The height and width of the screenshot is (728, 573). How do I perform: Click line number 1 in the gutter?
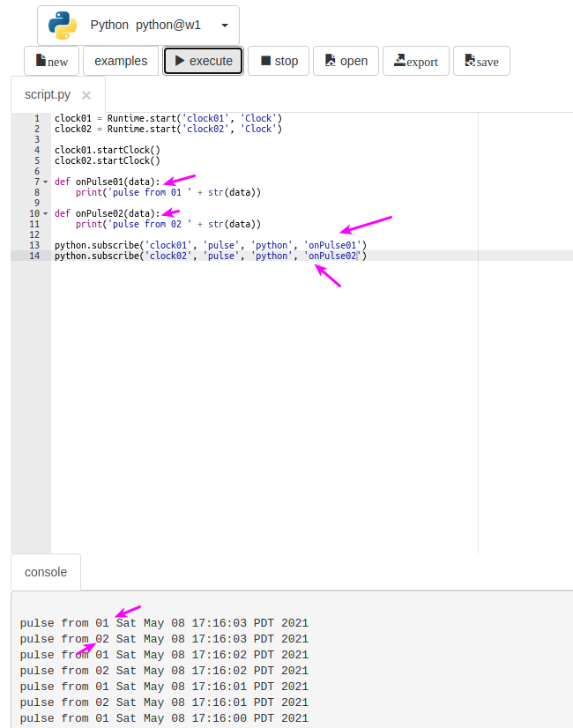coord(37,118)
